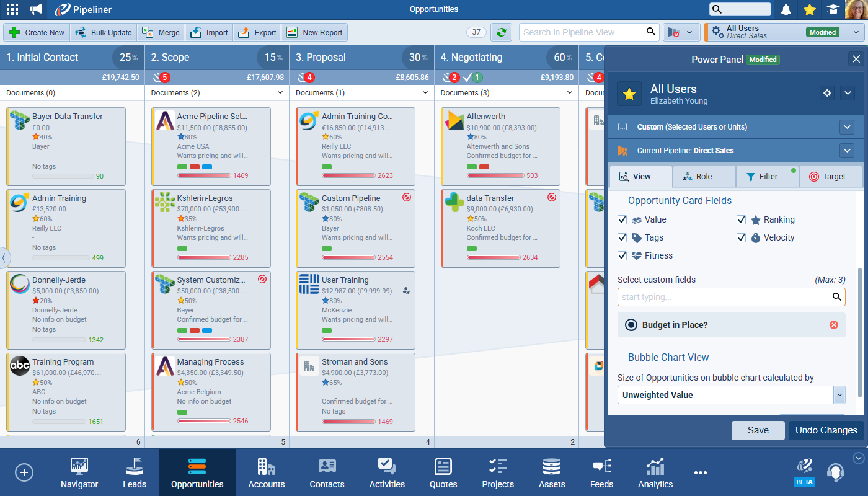Open Analytics in the bottom navigation
This screenshot has height=496, width=868.
pyautogui.click(x=655, y=473)
